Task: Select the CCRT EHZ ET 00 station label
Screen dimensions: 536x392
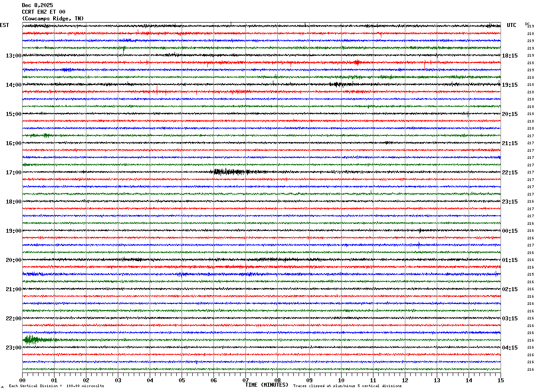Action: tap(43, 12)
